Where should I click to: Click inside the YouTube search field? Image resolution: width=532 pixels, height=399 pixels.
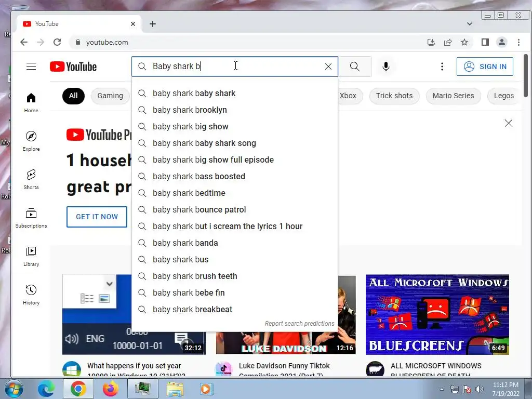[235, 66]
